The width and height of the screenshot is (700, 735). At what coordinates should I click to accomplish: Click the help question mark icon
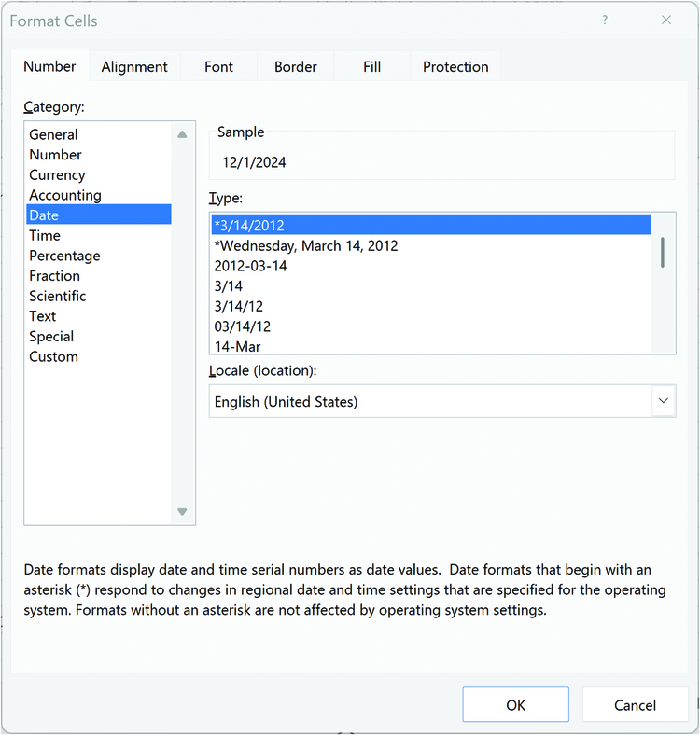(x=605, y=21)
